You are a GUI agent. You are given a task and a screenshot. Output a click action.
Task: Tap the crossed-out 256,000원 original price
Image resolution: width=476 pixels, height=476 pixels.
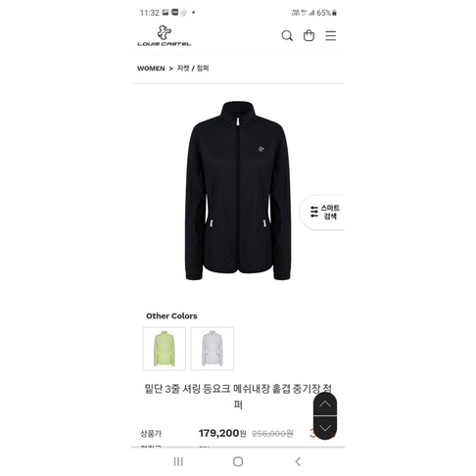click(272, 434)
